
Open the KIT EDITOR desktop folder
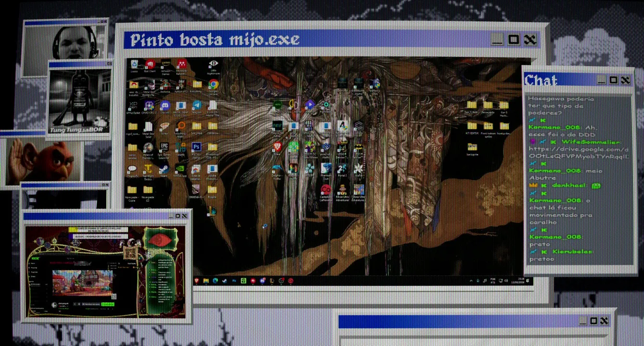pyautogui.click(x=472, y=127)
